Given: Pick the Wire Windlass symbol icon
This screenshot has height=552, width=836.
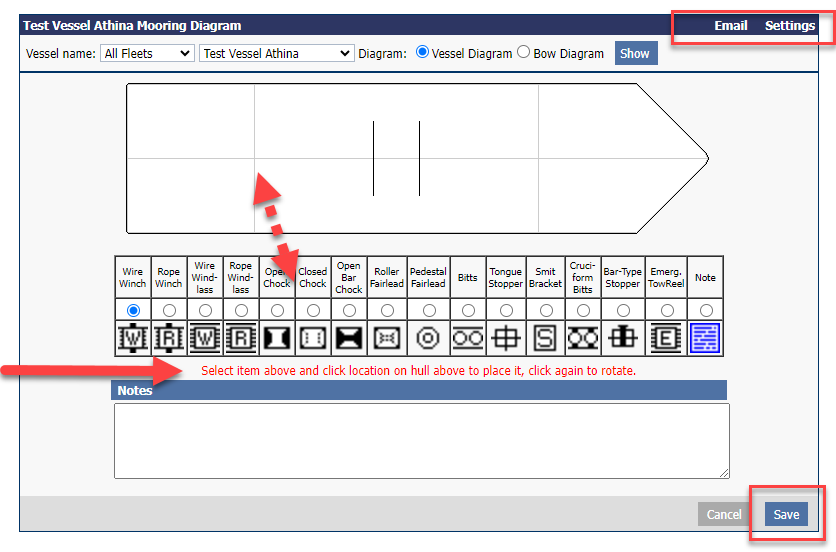Looking at the screenshot, I should (x=205, y=338).
